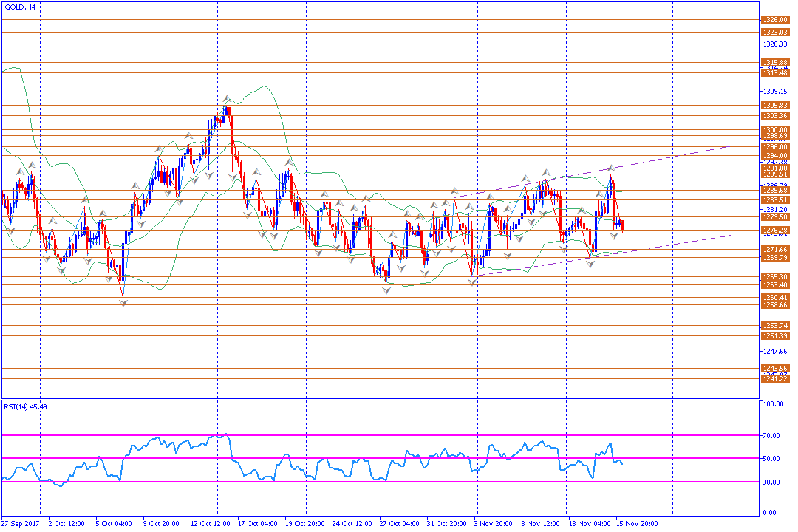Click the GOLD,H4 chart symbol label
Image resolution: width=798 pixels, height=532 pixels.
(x=20, y=7)
